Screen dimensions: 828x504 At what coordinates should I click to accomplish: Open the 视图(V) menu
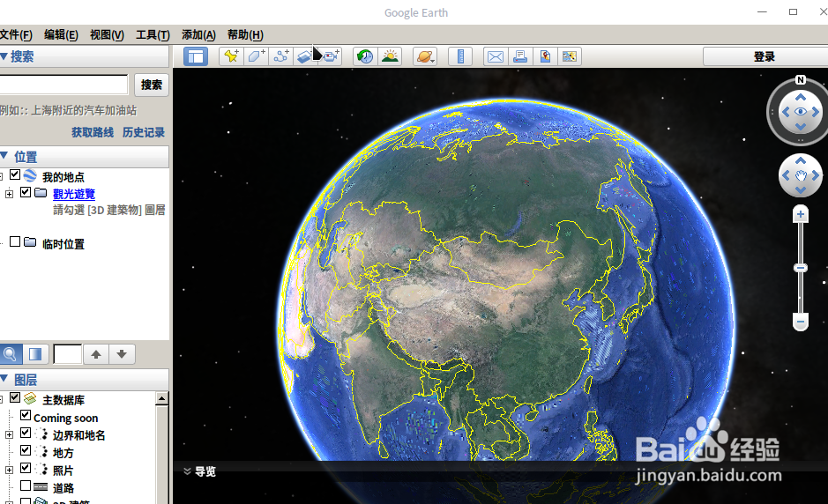pyautogui.click(x=107, y=35)
